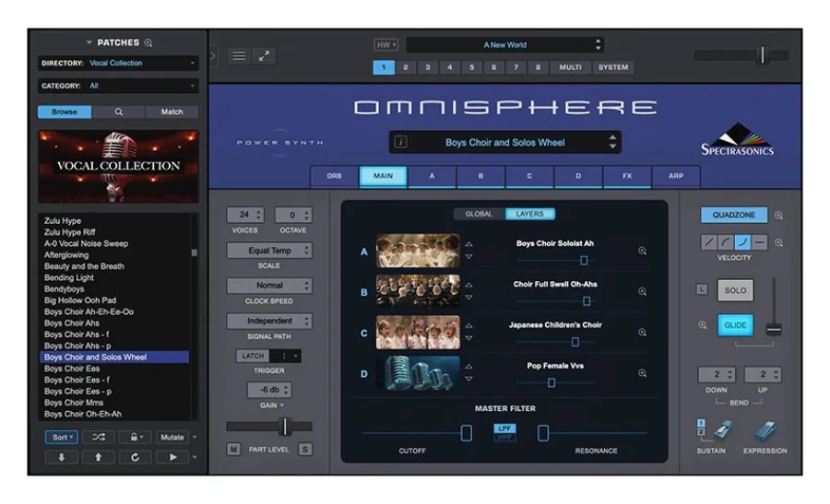Click the layer A boys choir thumbnail
The image size is (830, 504).
(x=418, y=251)
